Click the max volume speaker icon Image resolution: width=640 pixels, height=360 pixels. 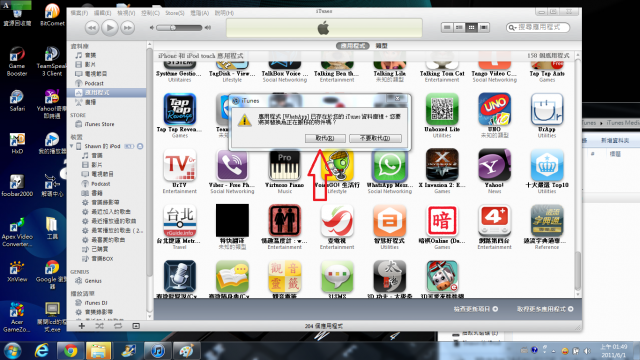[x=208, y=28]
